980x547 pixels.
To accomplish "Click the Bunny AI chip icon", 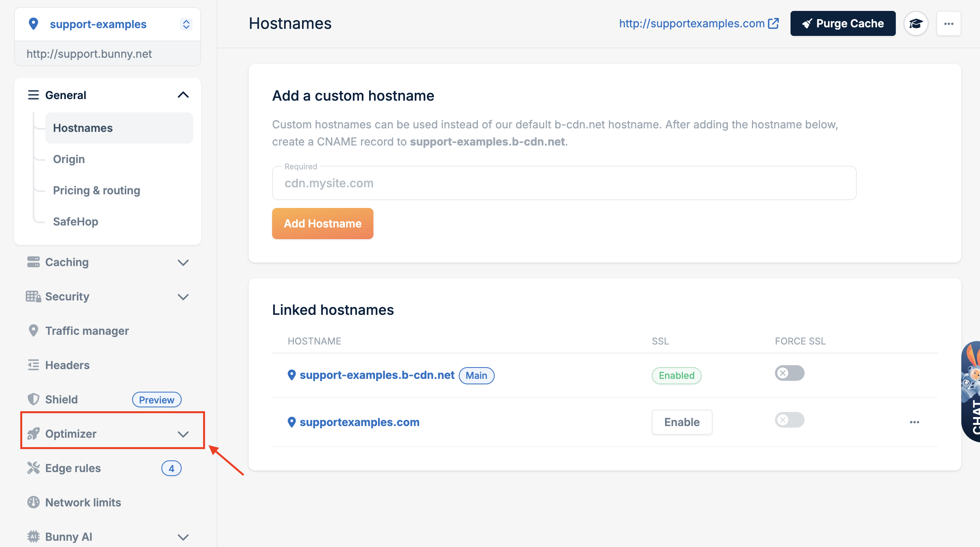I will pos(33,536).
